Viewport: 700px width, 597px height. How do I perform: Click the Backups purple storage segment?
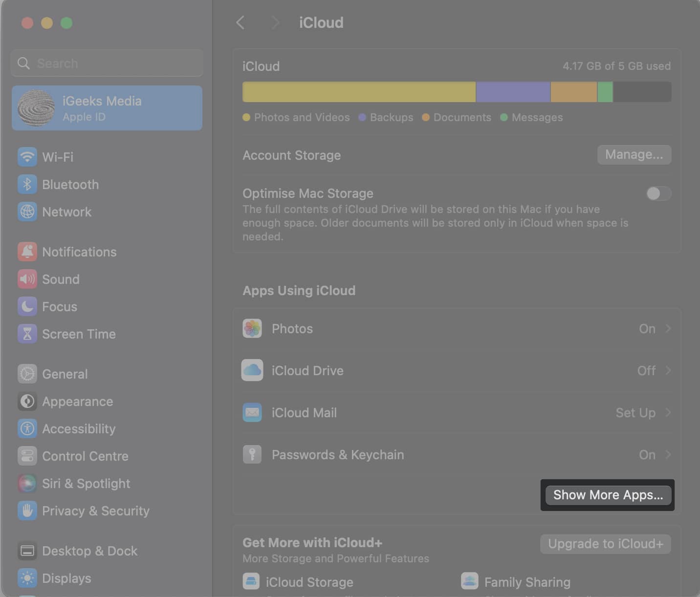pyautogui.click(x=513, y=92)
